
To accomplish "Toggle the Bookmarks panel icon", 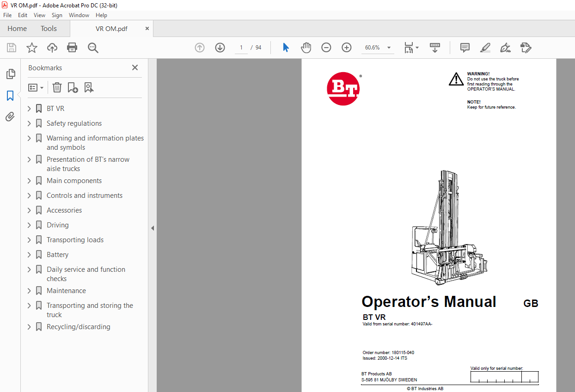I will tap(10, 96).
